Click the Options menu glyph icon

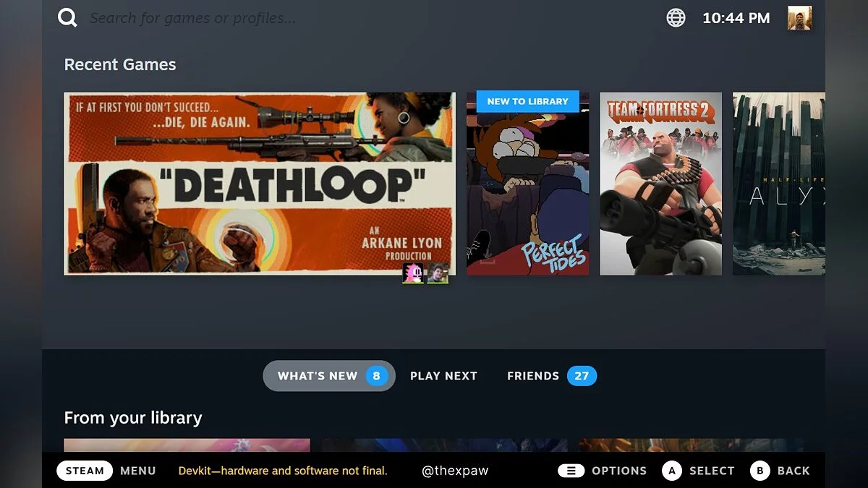click(x=571, y=471)
